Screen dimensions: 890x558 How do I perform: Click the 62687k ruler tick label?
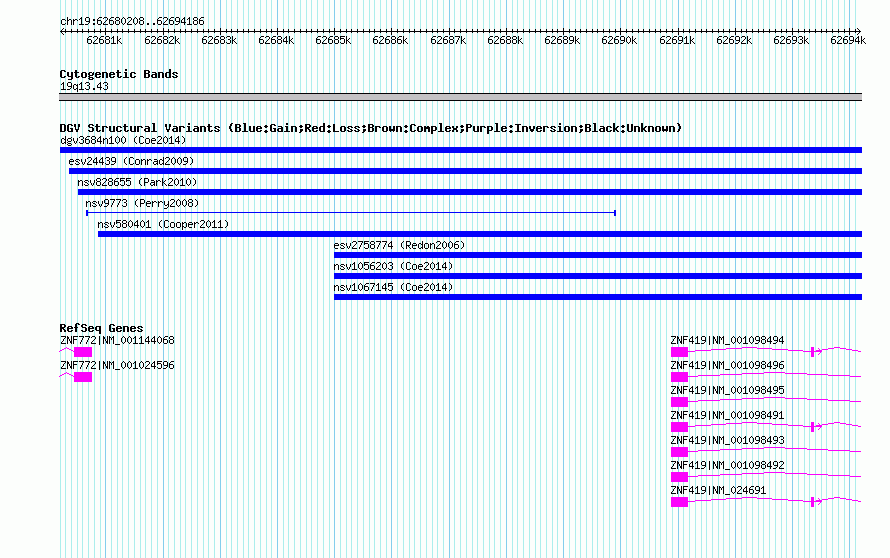(x=448, y=40)
